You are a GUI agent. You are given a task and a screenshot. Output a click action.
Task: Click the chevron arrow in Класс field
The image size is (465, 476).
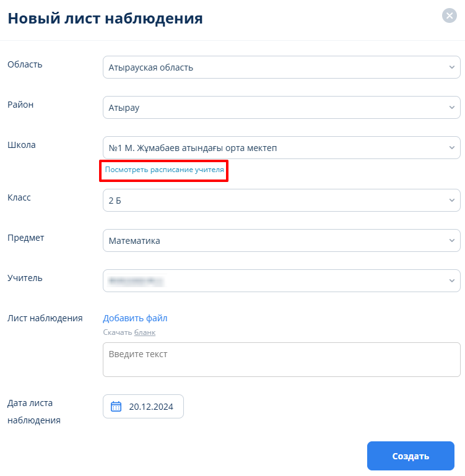pos(451,201)
